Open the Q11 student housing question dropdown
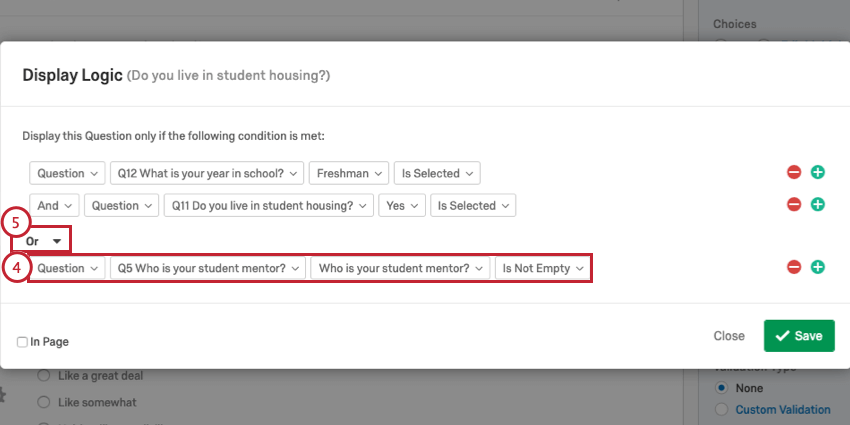This screenshot has width=850, height=425. (269, 205)
